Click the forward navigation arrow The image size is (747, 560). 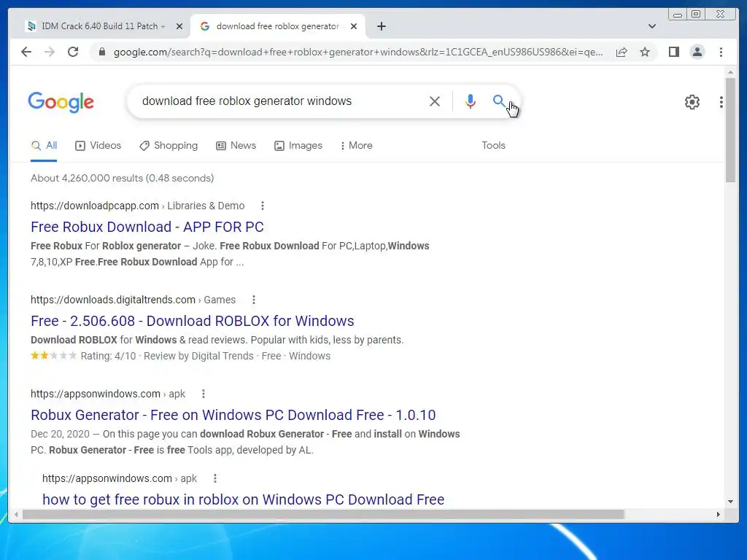50,52
